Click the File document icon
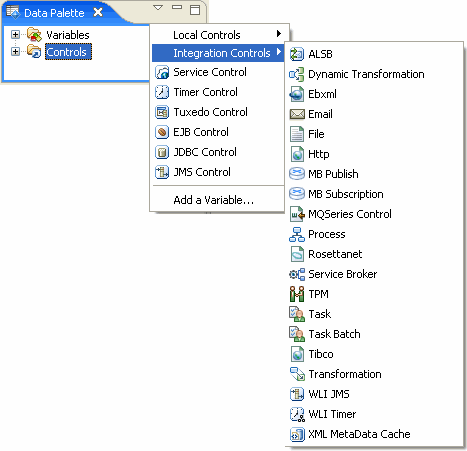 tap(297, 134)
